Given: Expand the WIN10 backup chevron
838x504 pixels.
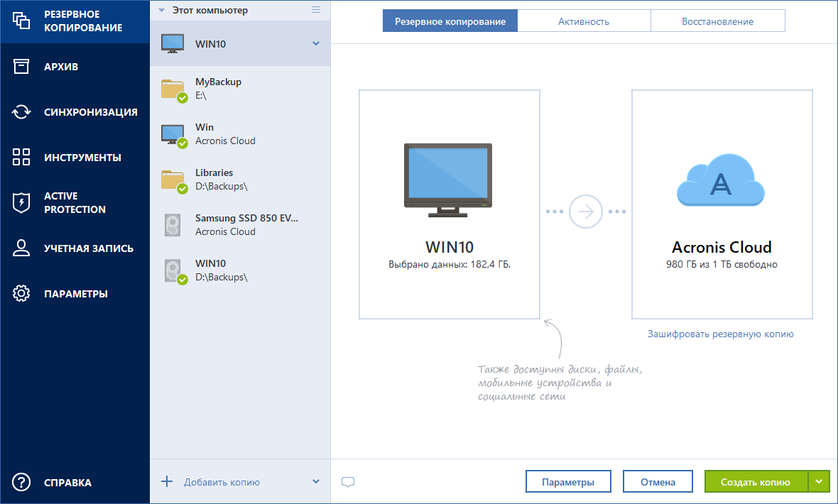Looking at the screenshot, I should point(316,44).
